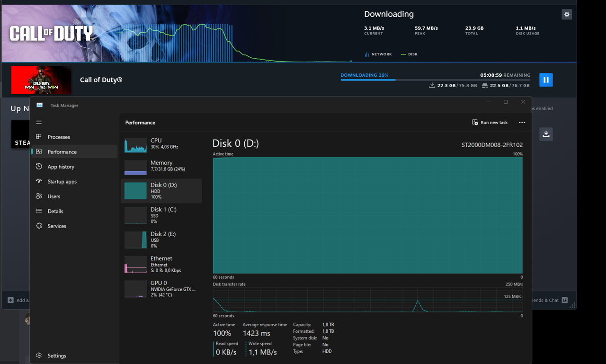The width and height of the screenshot is (606, 364).
Task: Click the 1,1 MB/s write speed value
Action: click(262, 352)
